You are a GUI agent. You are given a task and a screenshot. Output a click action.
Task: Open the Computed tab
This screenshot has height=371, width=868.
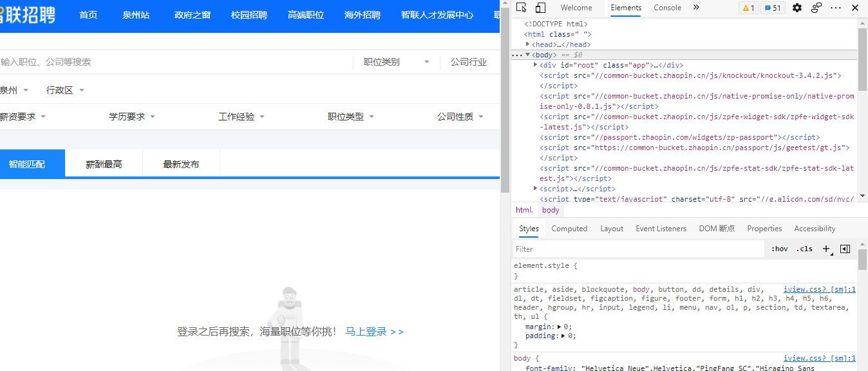[x=569, y=229]
